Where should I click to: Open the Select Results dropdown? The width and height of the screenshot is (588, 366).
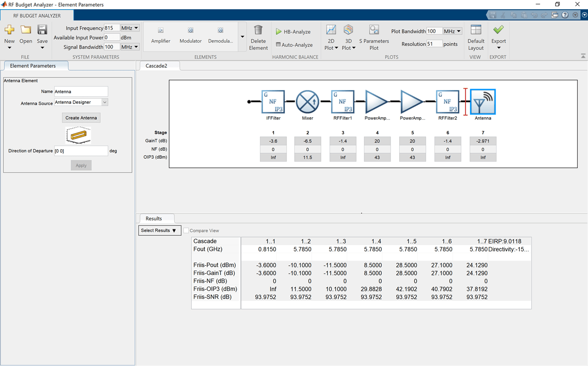pos(159,230)
